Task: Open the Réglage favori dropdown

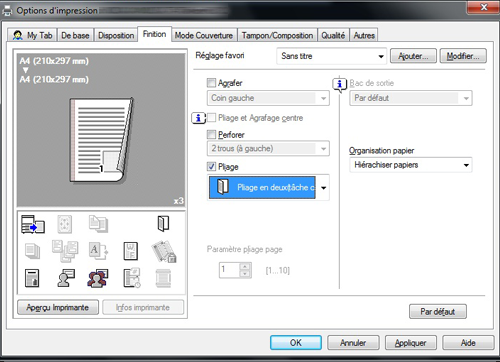Action: (x=331, y=56)
